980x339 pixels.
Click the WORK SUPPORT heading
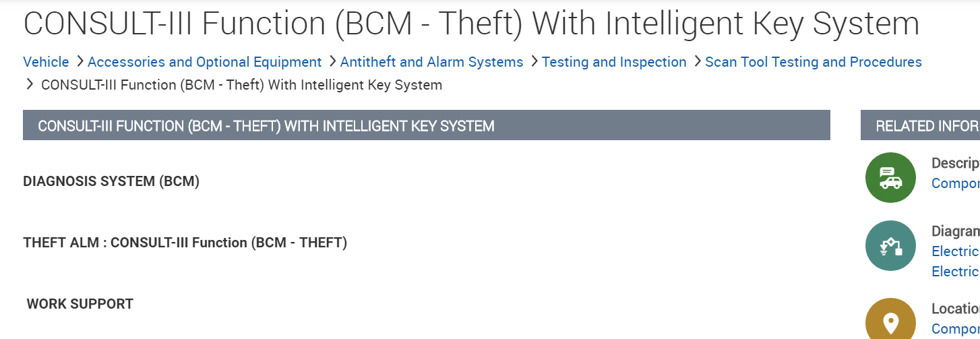coord(80,304)
